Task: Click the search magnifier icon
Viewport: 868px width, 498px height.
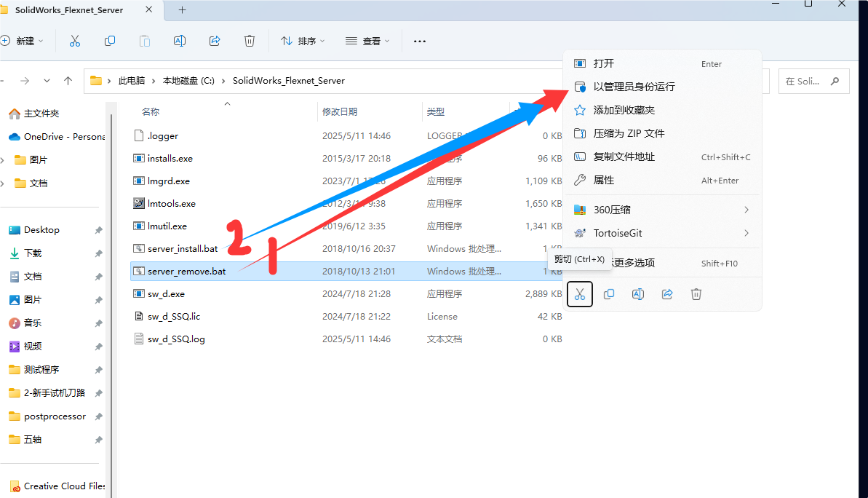Action: [x=835, y=82]
